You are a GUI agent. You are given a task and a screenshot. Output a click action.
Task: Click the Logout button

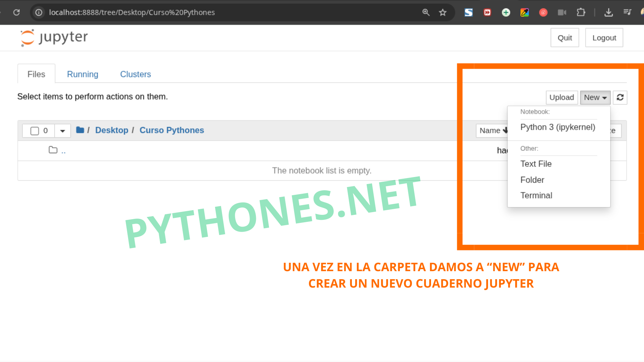coord(604,38)
